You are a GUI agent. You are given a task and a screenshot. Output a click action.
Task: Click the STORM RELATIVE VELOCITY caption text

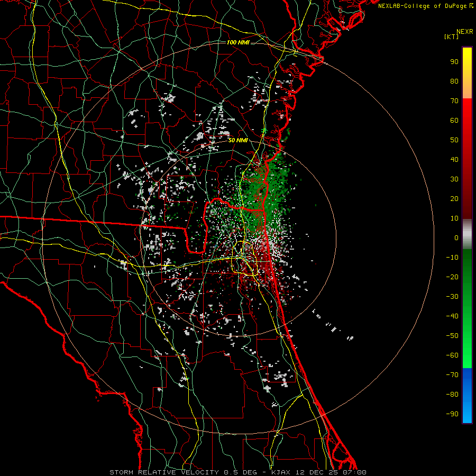click(164, 472)
